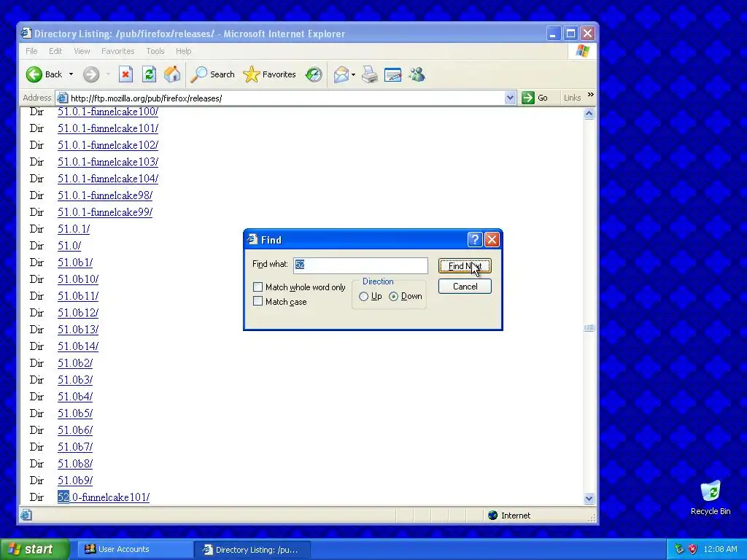The height and width of the screenshot is (560, 747).
Task: Click the page icon in Address bar
Action: [x=62, y=98]
